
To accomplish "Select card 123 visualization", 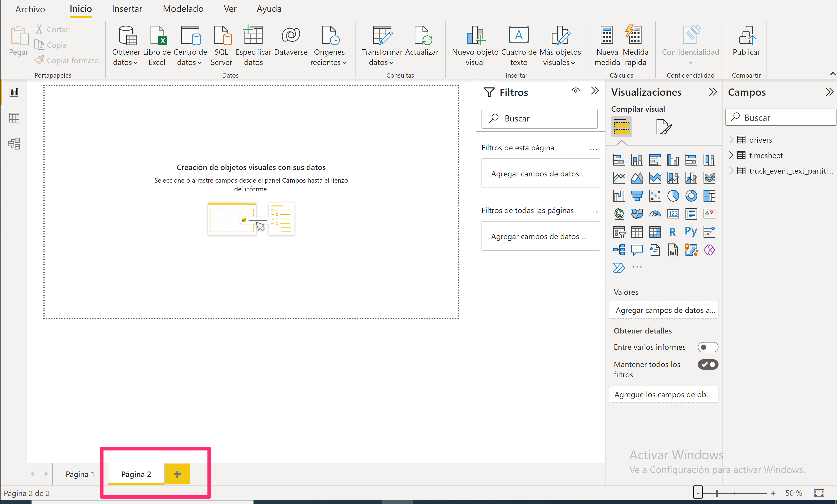I will coord(673,214).
